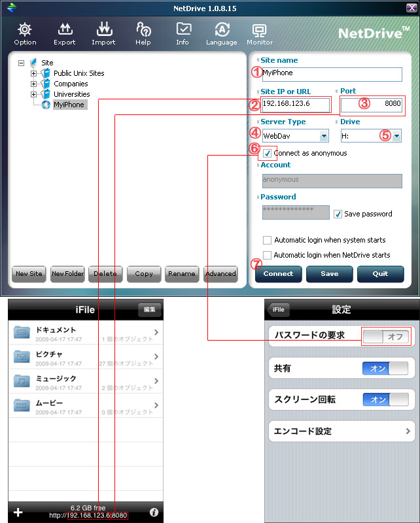Open the ミュージック row chevron in iFile

(x=156, y=380)
